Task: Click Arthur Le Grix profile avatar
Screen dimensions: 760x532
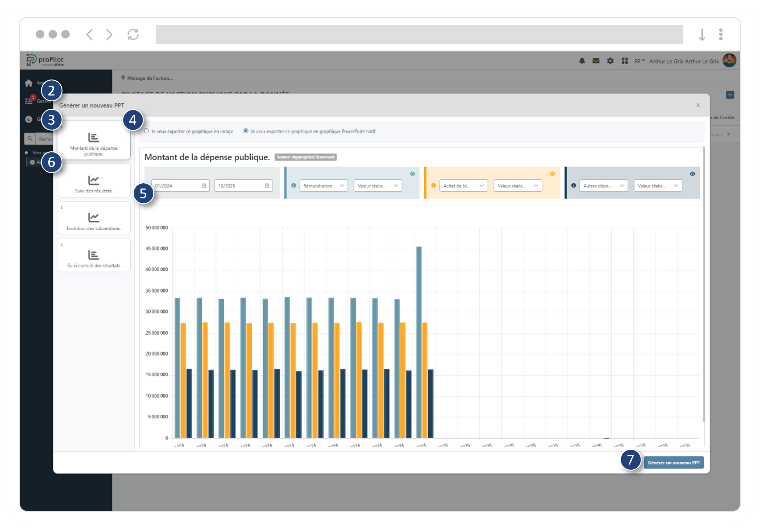Action: pyautogui.click(x=729, y=61)
